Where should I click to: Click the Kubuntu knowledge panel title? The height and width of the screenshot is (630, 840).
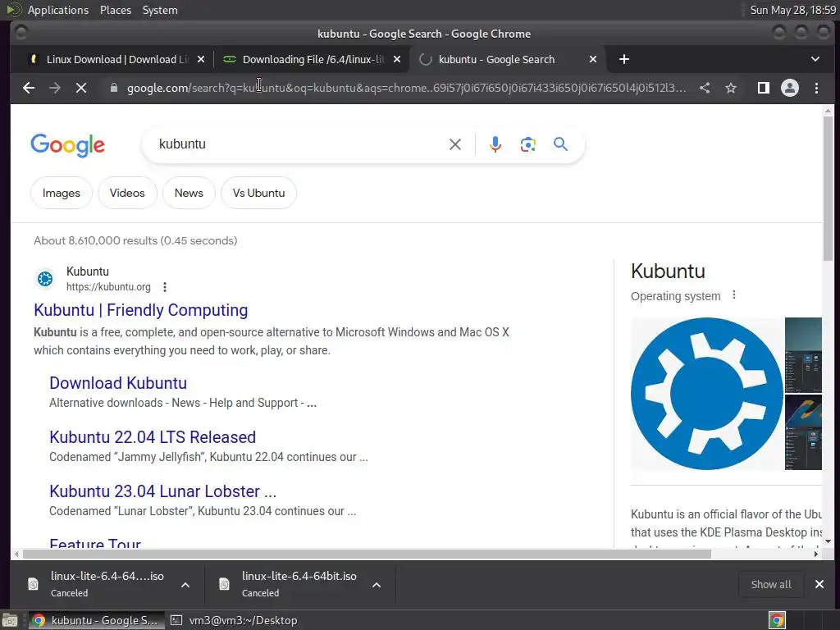click(x=668, y=271)
